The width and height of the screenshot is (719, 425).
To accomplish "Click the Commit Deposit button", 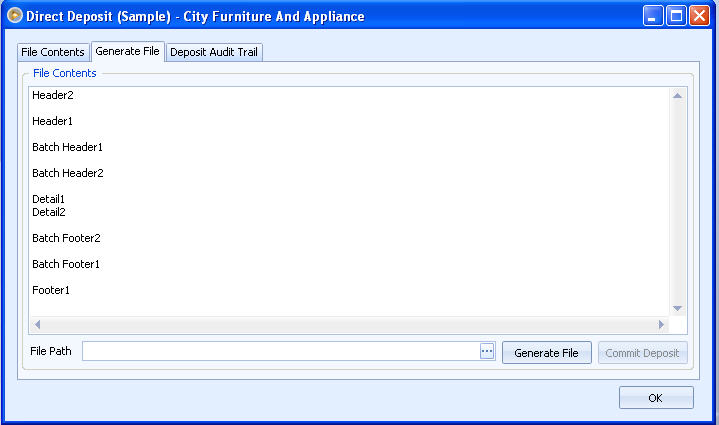I will pyautogui.click(x=642, y=353).
